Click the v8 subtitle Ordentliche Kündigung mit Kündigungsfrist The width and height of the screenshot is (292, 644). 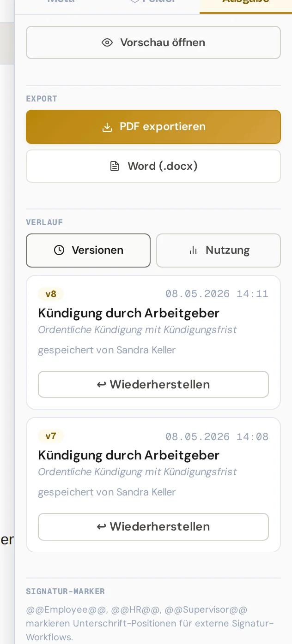(x=137, y=330)
